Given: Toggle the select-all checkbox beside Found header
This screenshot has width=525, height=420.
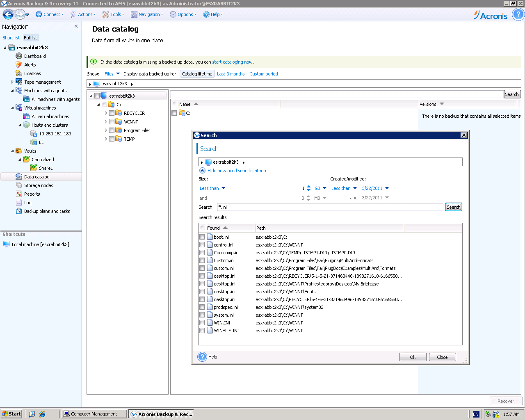Looking at the screenshot, I should (202, 228).
